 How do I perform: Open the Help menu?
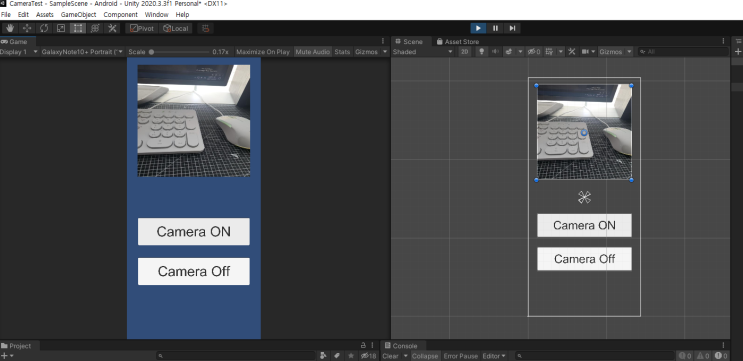(182, 15)
